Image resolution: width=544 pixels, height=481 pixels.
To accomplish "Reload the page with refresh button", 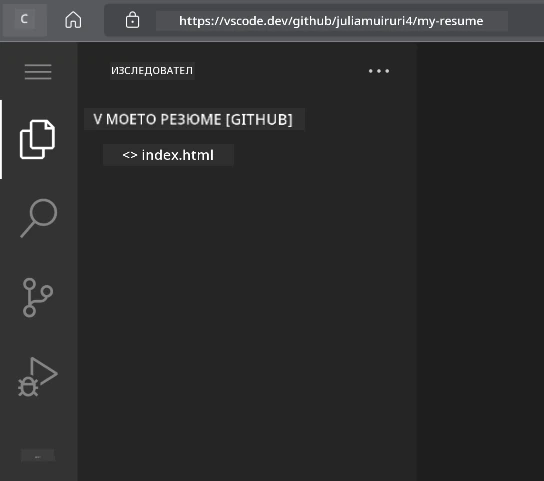I will click(24, 19).
